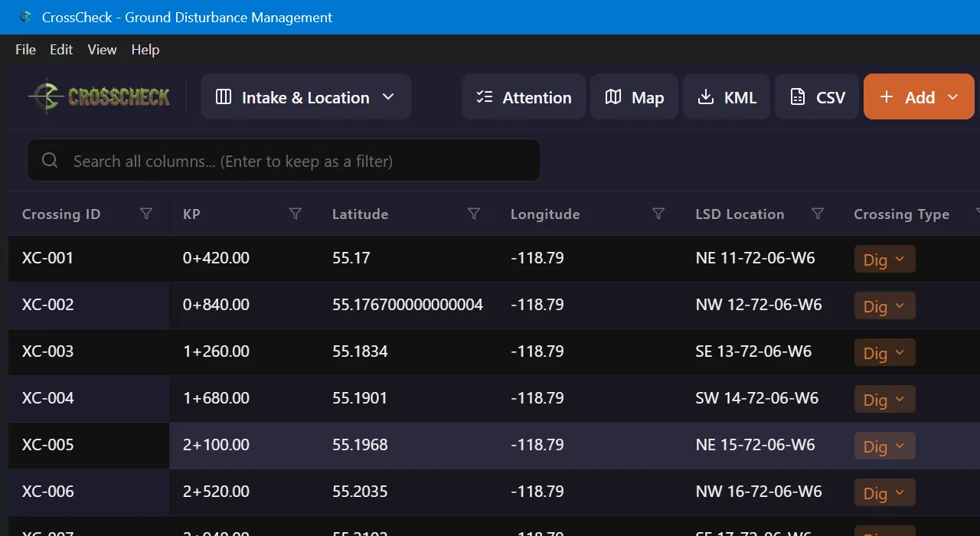Click KP value 1+260.00
Image resolution: width=980 pixels, height=536 pixels.
tap(216, 351)
